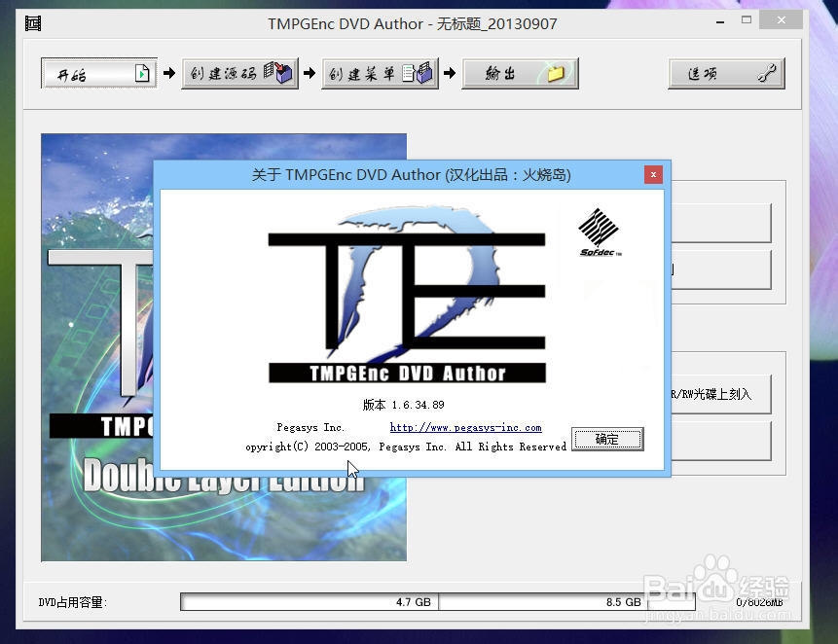Open 选项 (Options) with wrench icon
This screenshot has width=838, height=644.
tap(726, 73)
